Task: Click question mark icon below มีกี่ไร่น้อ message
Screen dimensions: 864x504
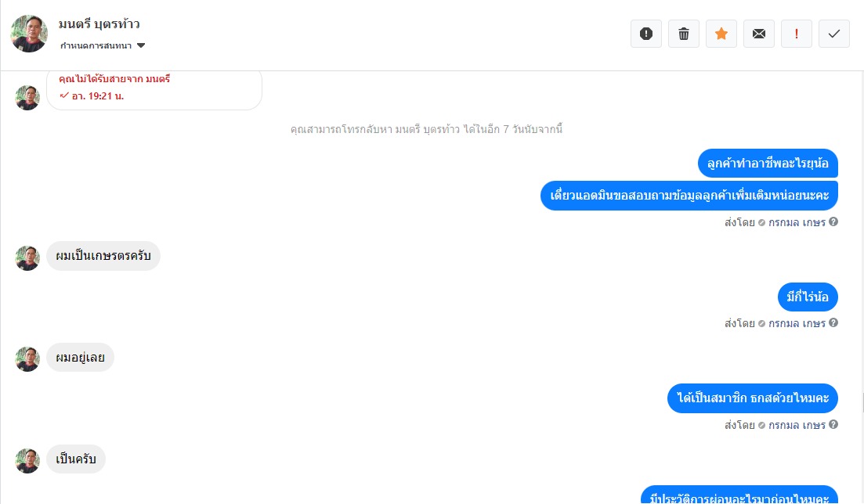Action: 833,322
